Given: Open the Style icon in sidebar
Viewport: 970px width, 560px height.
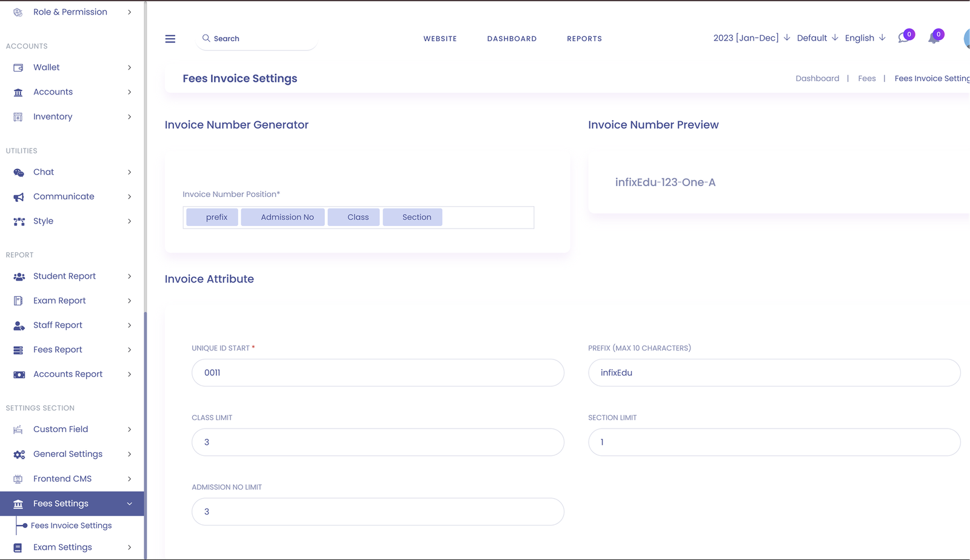Looking at the screenshot, I should pyautogui.click(x=19, y=221).
